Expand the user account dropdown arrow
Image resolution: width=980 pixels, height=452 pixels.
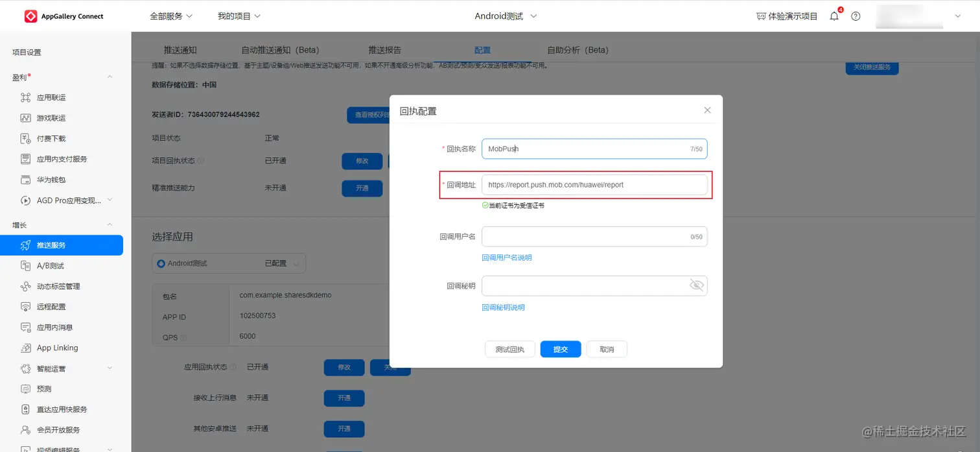click(957, 16)
